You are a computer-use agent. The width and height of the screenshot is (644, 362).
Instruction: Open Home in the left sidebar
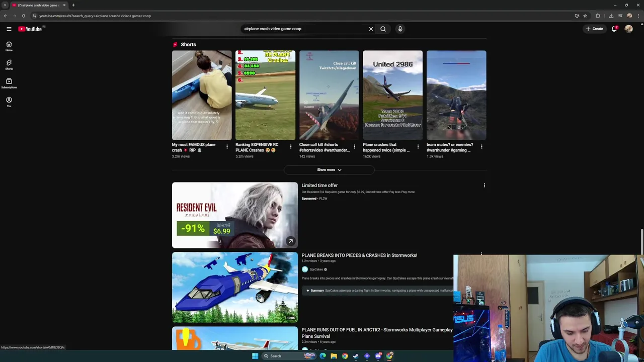(x=9, y=46)
